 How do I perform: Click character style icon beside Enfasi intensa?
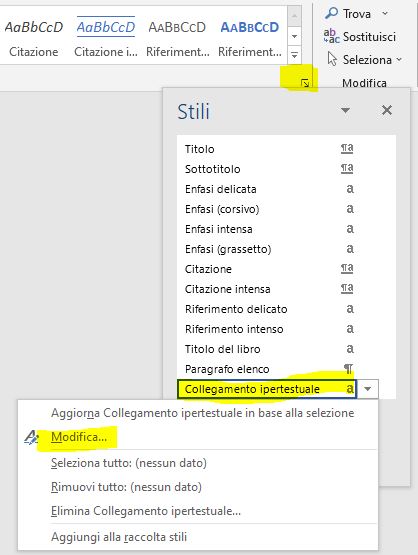[350, 229]
